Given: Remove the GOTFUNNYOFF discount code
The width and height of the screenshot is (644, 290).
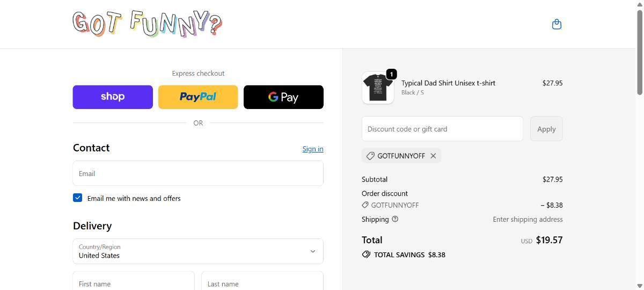Looking at the screenshot, I should coord(433,156).
